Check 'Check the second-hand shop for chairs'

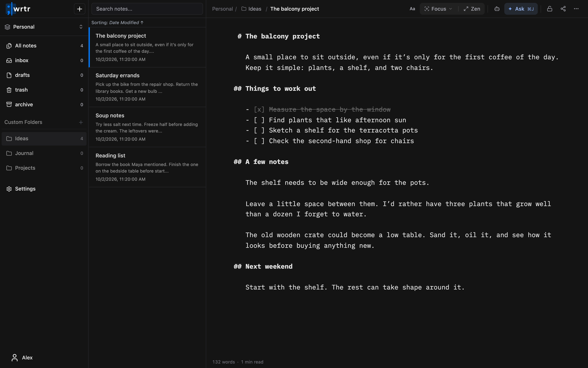tap(259, 141)
